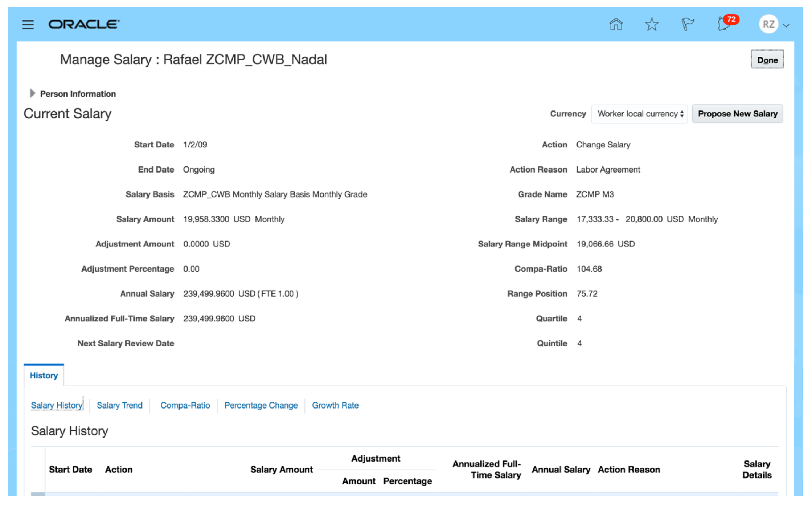Click the Start Date column header
Image resolution: width=812 pixels, height=509 pixels.
71,469
